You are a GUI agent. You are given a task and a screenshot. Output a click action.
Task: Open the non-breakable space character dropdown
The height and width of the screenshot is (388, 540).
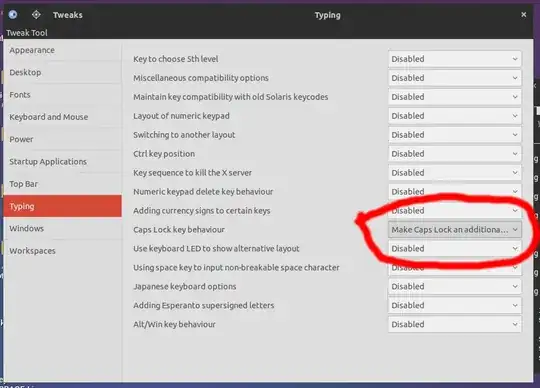455,268
